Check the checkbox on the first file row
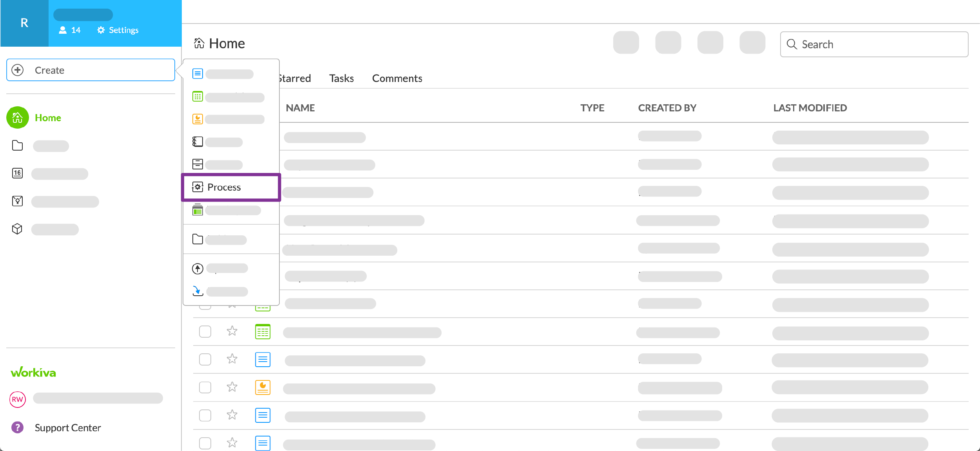This screenshot has height=451, width=980. tap(205, 331)
